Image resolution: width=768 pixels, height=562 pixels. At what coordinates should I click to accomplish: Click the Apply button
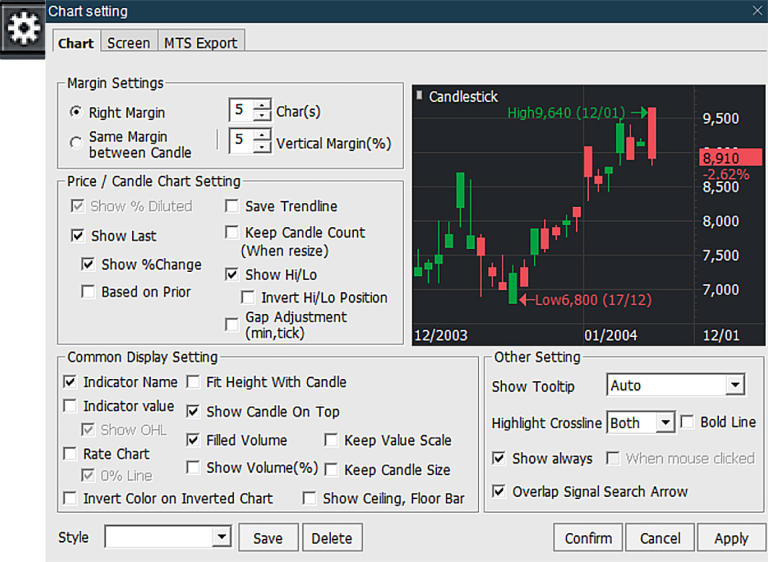[730, 538]
